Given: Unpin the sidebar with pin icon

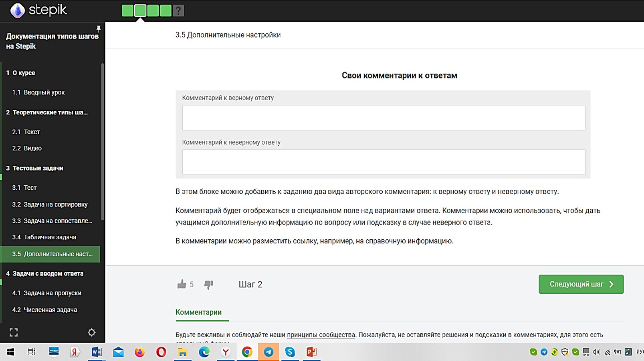Looking at the screenshot, I should (x=98, y=28).
